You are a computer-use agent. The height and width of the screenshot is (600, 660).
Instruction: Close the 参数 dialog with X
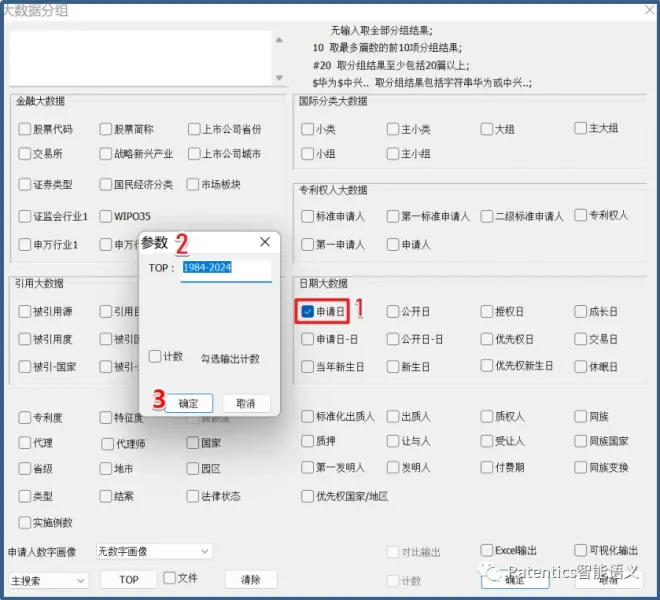click(265, 242)
